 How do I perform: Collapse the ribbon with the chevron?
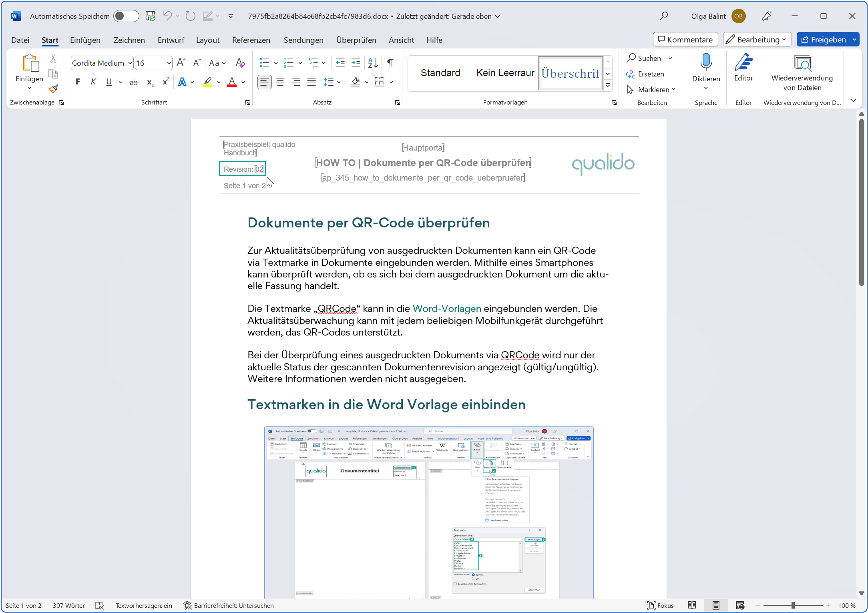(x=853, y=100)
